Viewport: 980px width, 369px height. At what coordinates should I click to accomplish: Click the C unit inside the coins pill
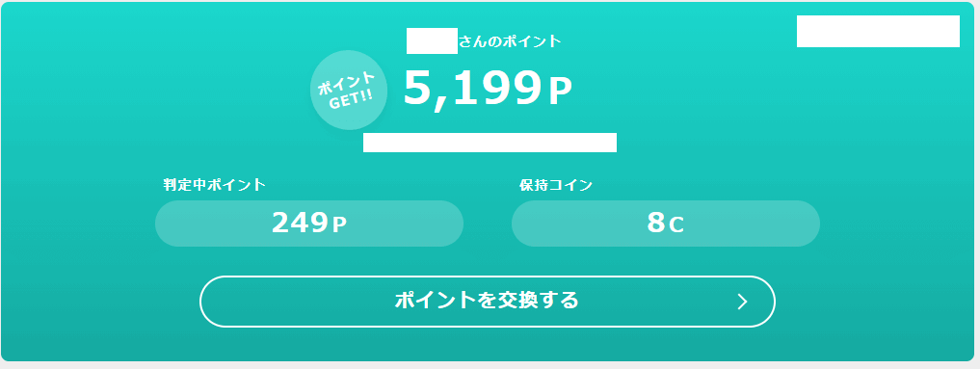tap(676, 224)
